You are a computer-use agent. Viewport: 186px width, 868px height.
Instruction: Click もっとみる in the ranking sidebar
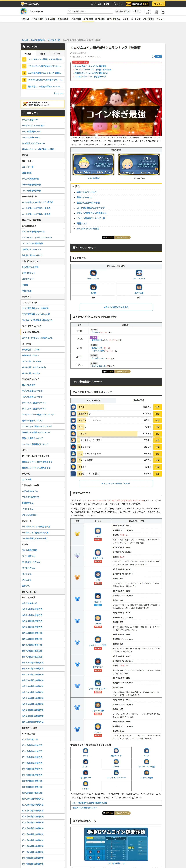(58, 93)
